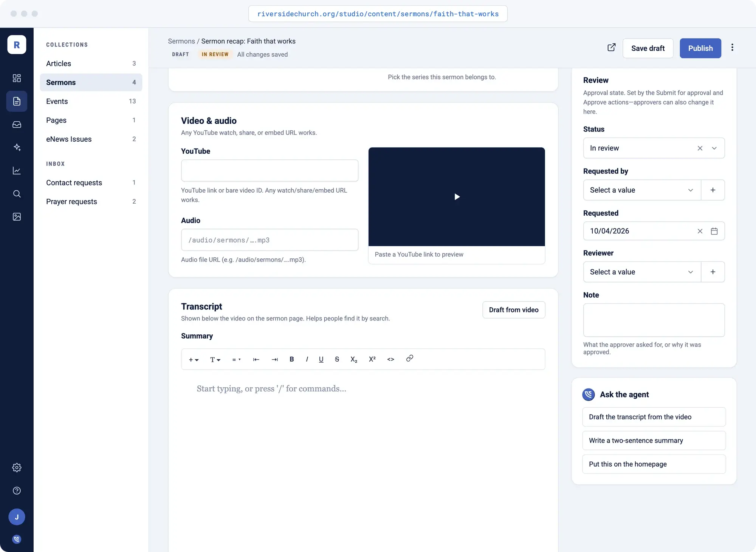This screenshot has width=756, height=552.
Task: Add a new Reviewer value
Action: click(713, 272)
